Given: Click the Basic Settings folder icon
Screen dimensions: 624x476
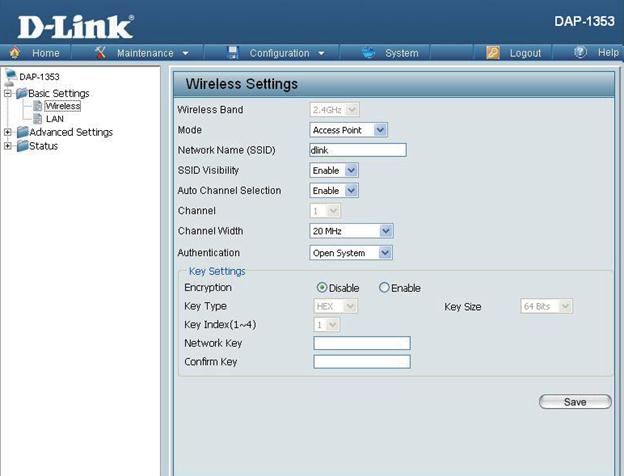Looking at the screenshot, I should click(21, 94).
